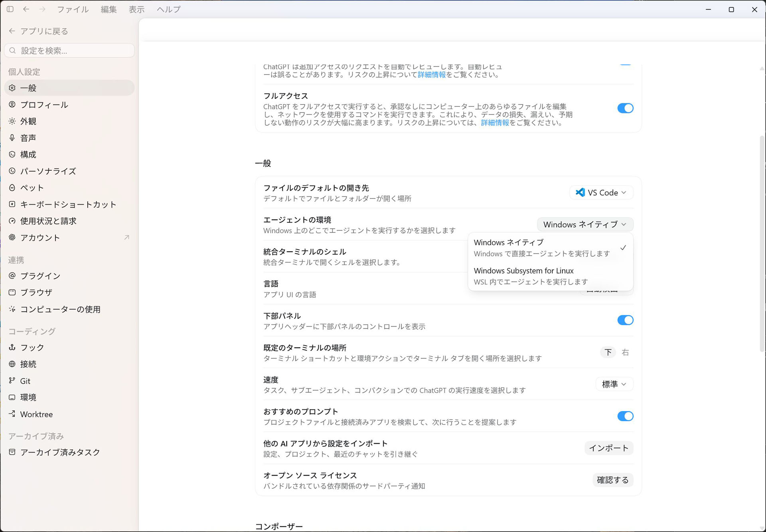Viewport: 766px width, 532px height.
Task: Click the インポート button
Action: [x=609, y=448]
